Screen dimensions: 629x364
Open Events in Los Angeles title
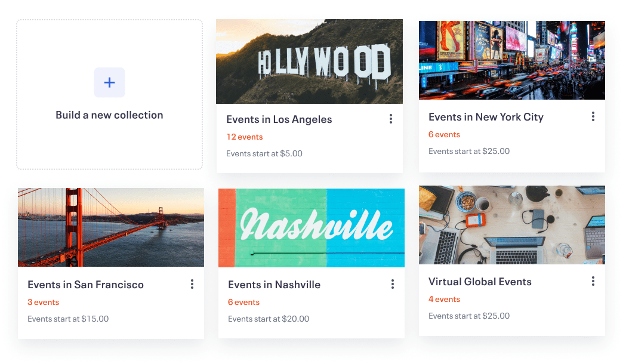(x=279, y=119)
